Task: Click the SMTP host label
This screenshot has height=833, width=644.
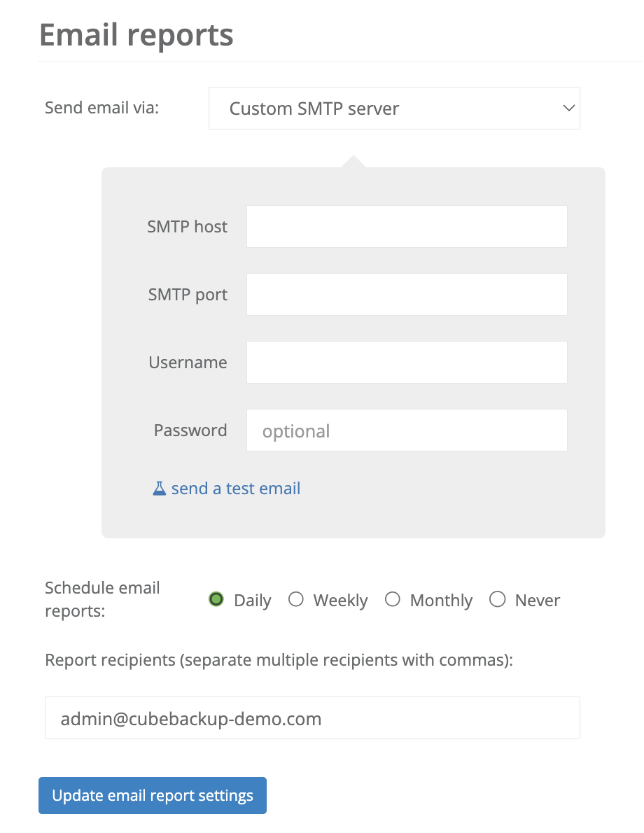Action: [187, 226]
